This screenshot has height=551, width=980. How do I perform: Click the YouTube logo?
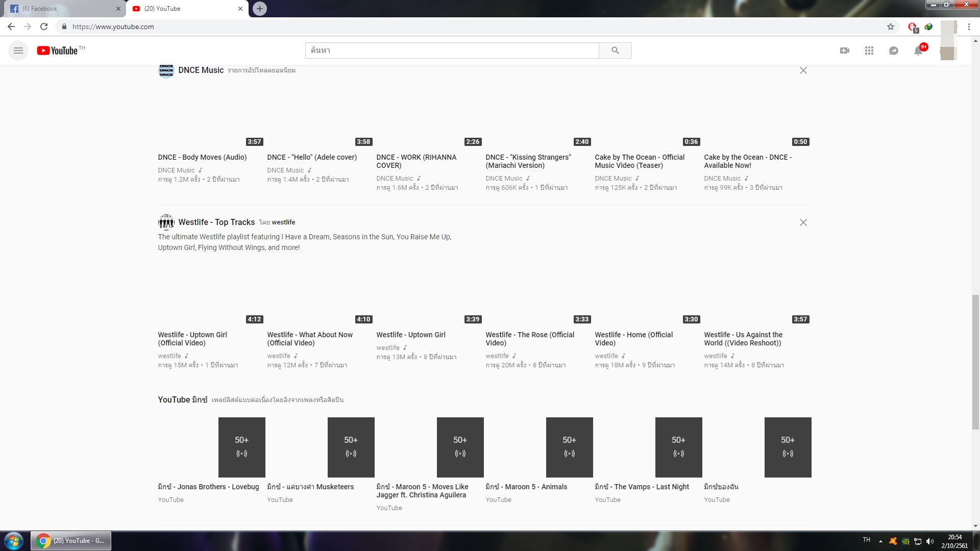tap(57, 51)
